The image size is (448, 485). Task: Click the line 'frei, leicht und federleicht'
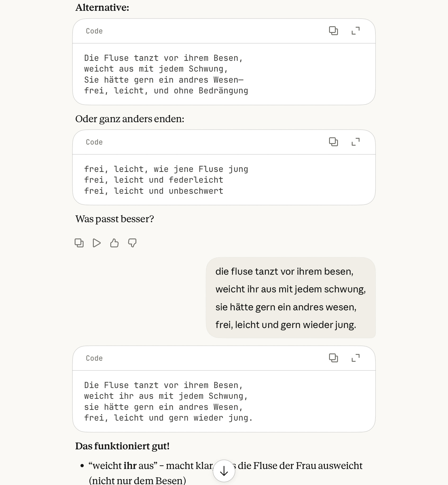click(154, 180)
